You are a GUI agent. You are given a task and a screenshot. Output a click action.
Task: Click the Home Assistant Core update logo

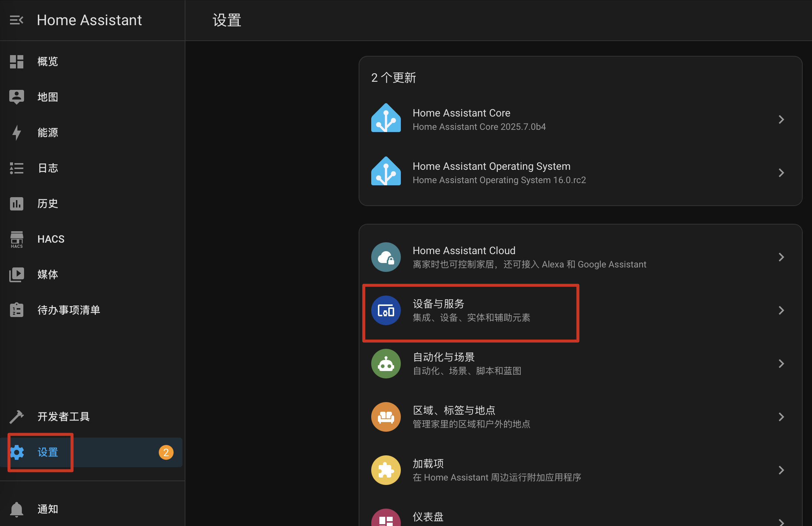pos(386,118)
